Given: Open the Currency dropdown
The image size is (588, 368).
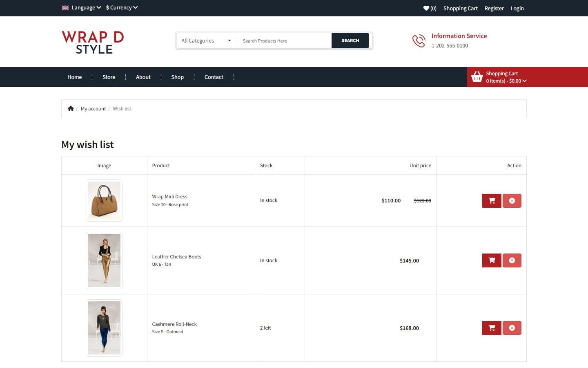Looking at the screenshot, I should pos(122,7).
